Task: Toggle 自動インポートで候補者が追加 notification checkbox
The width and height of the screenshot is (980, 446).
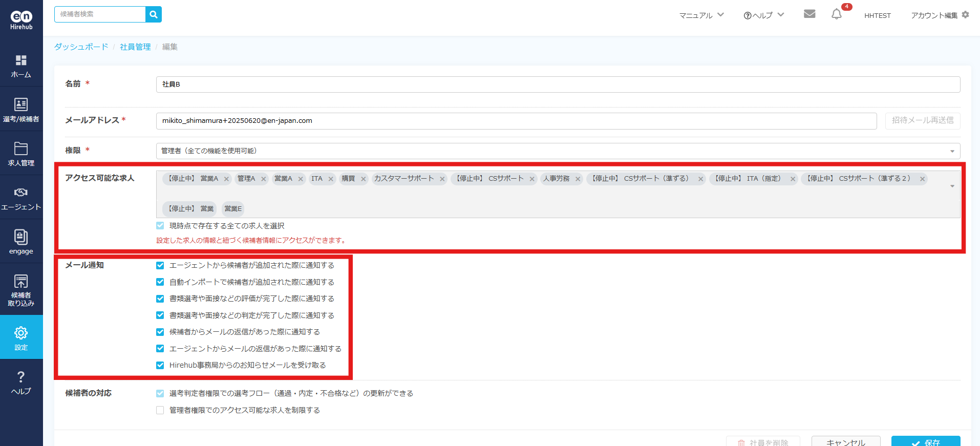Action: pyautogui.click(x=160, y=282)
